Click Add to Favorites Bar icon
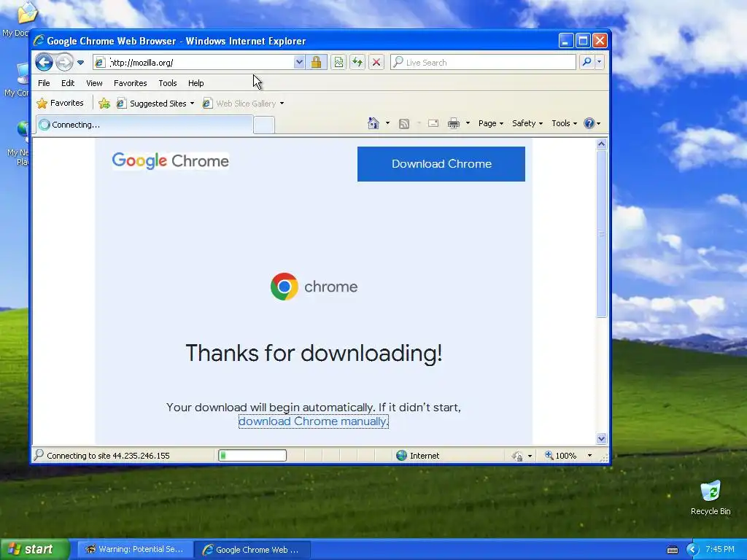The image size is (747, 560). click(x=104, y=104)
